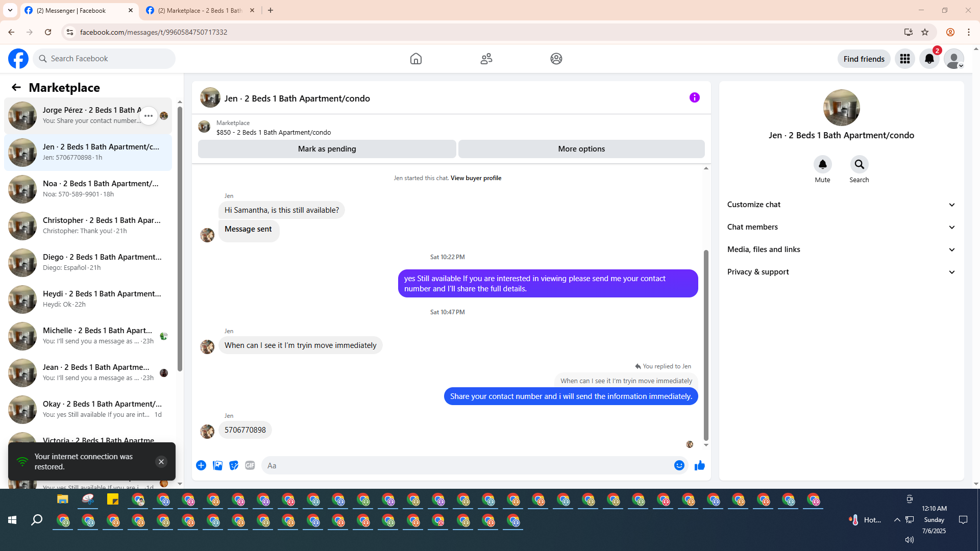Click the notifications bell icon
Screen dimensions: 980x551
point(929,59)
